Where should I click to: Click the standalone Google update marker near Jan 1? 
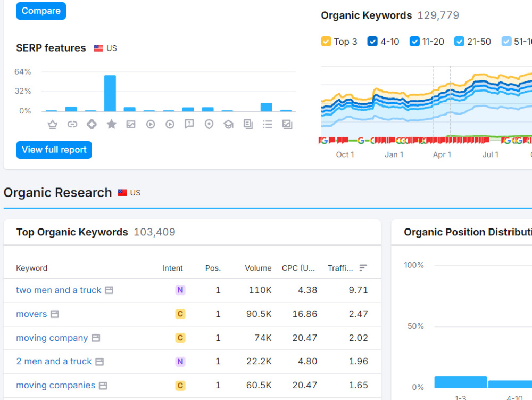[361, 141]
